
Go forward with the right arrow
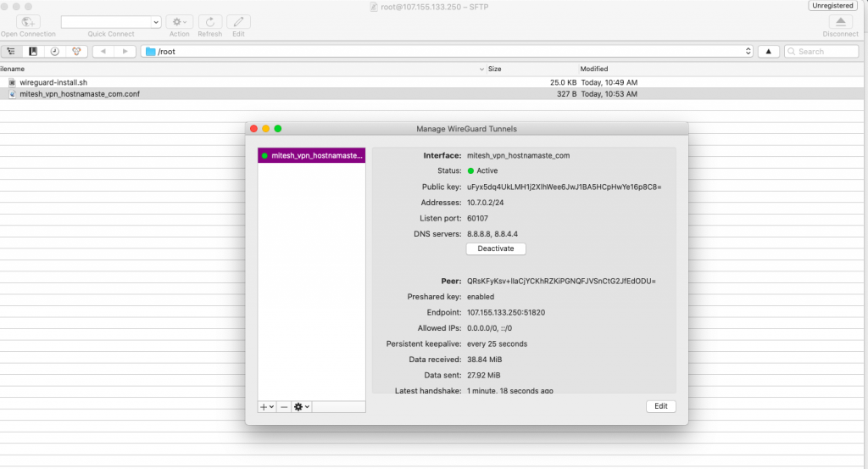pyautogui.click(x=125, y=52)
